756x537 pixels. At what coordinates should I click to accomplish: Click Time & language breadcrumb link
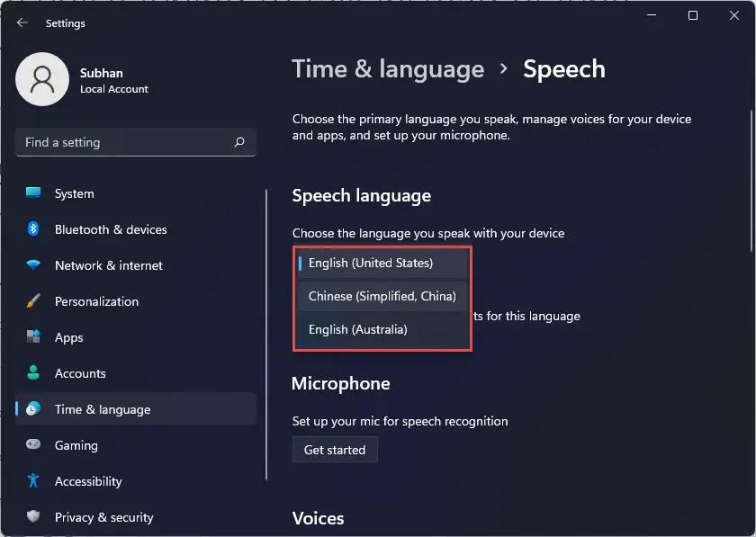pyautogui.click(x=388, y=69)
